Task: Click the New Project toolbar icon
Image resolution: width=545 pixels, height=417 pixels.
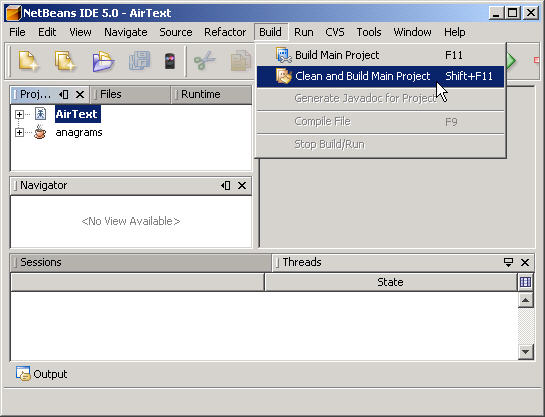Action: (x=65, y=61)
